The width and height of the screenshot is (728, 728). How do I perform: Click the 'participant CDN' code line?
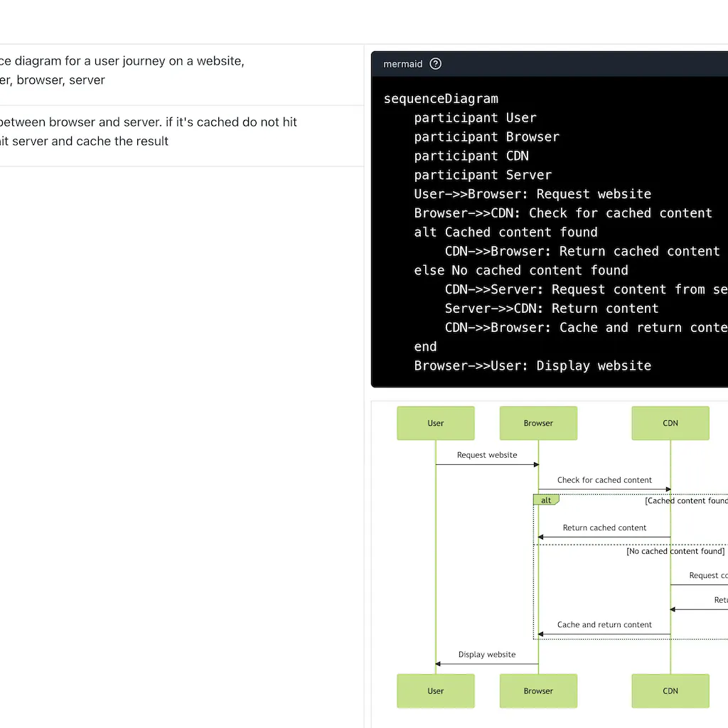pos(471,156)
